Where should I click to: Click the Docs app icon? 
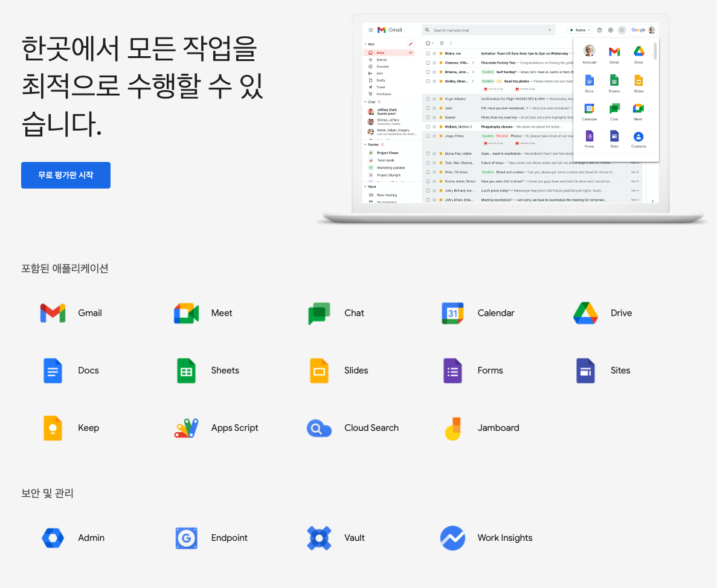53,370
